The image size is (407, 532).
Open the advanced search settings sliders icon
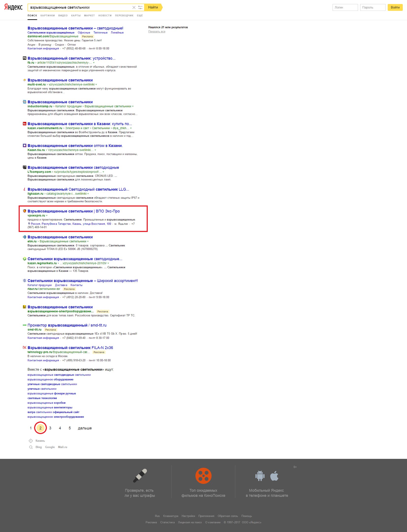140,7
